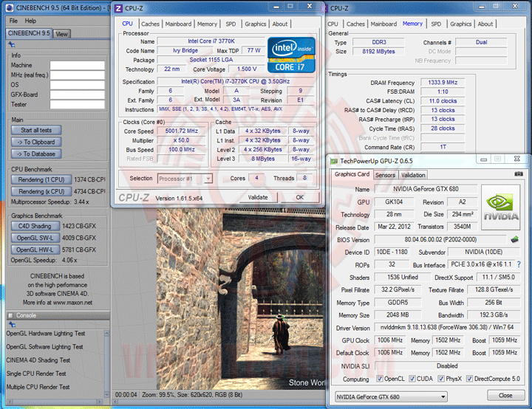The height and width of the screenshot is (409, 532).
Task: Click the Console panel header icon
Action: [10, 315]
